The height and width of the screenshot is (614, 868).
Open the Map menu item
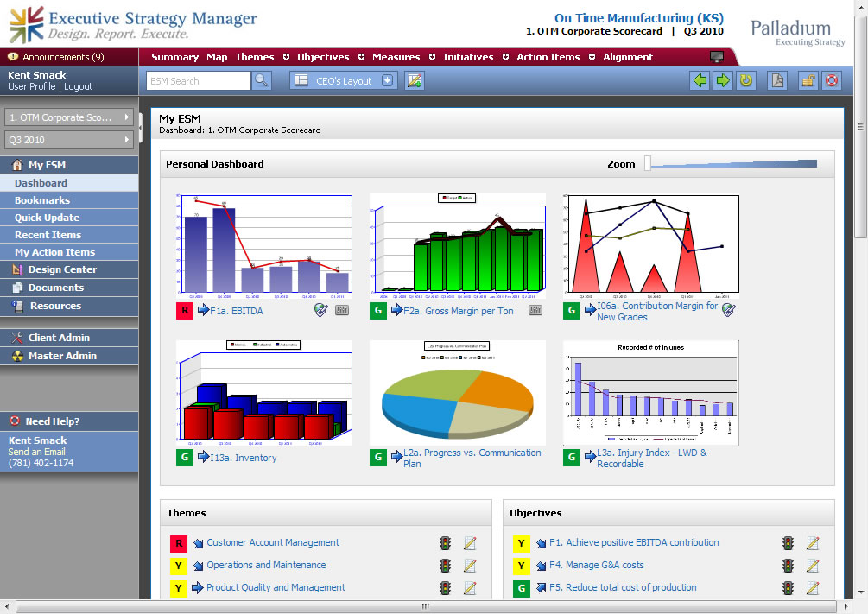coord(217,57)
